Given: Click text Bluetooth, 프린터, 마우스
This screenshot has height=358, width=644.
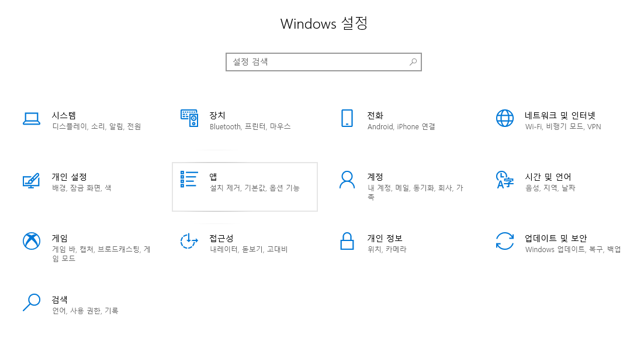Looking at the screenshot, I should pos(250,126).
